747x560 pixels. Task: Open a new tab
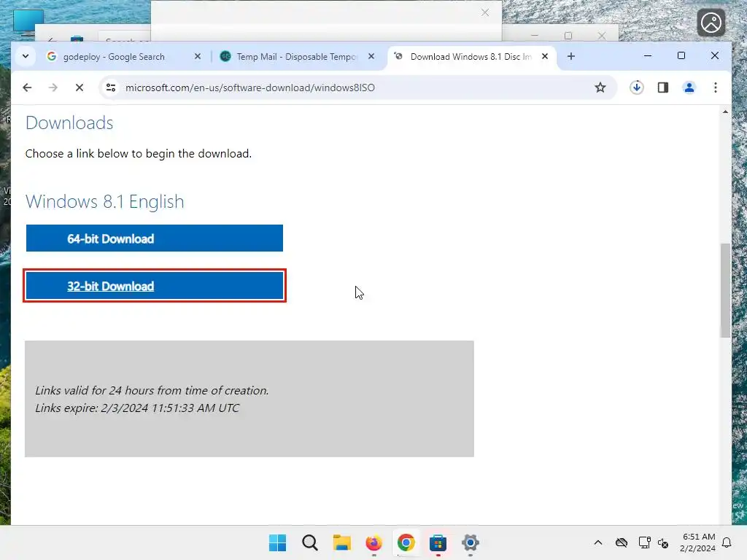coord(570,56)
